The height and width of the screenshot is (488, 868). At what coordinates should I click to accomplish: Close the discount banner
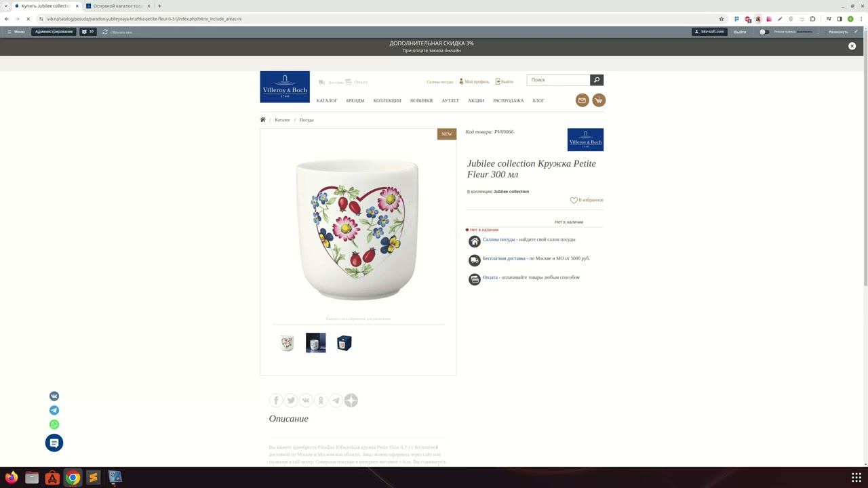852,46
